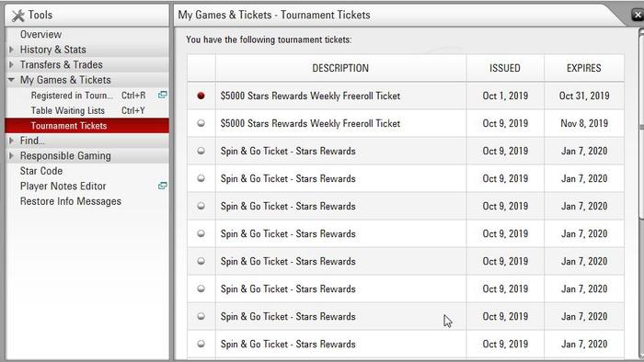Collapse the My Games & Tickets section
644x362 pixels.
click(x=11, y=80)
